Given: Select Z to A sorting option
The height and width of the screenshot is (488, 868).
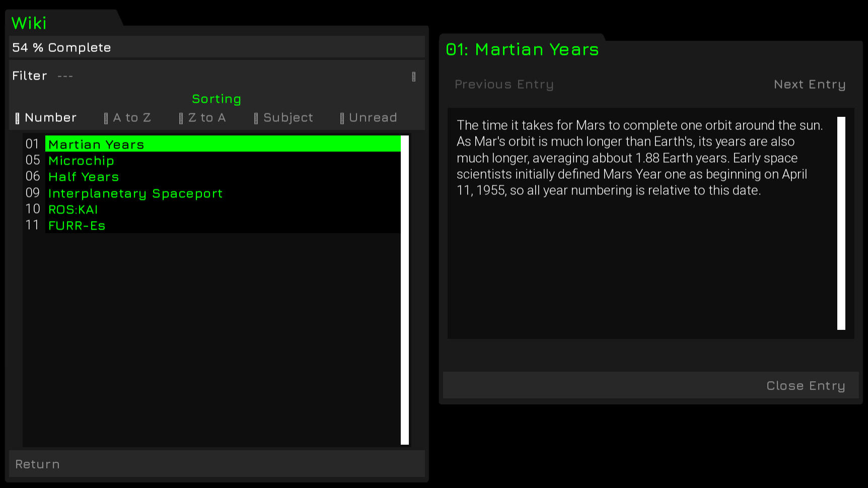Looking at the screenshot, I should coord(202,118).
